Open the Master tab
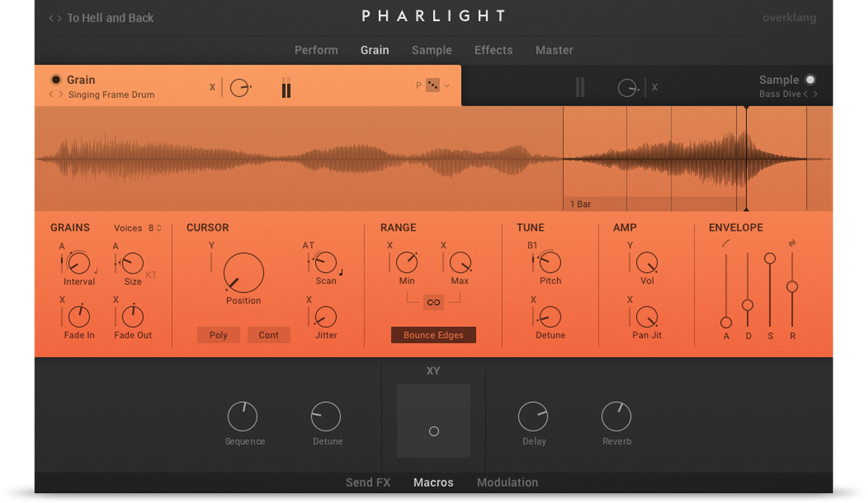This screenshot has height=503, width=868. [x=554, y=50]
